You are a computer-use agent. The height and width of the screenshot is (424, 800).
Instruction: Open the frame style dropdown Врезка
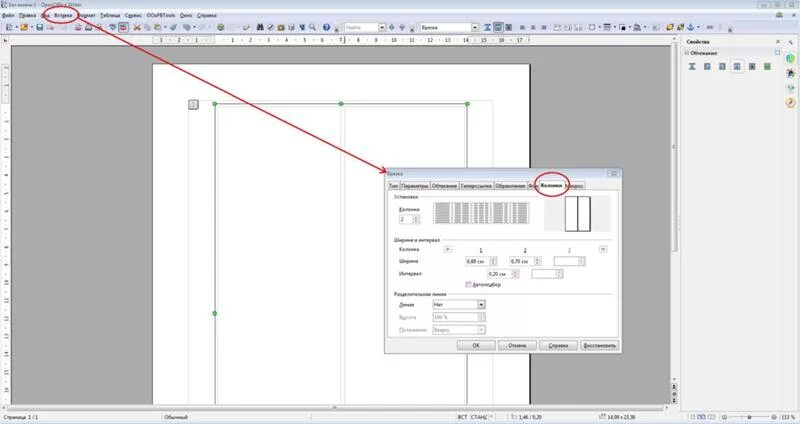point(475,28)
